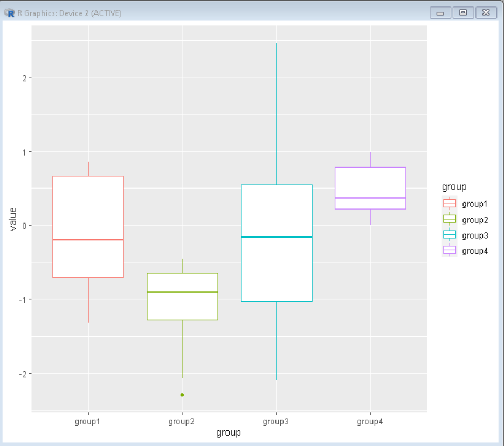
Task: Click the red group1 boxplot in the plot
Action: pos(87,226)
